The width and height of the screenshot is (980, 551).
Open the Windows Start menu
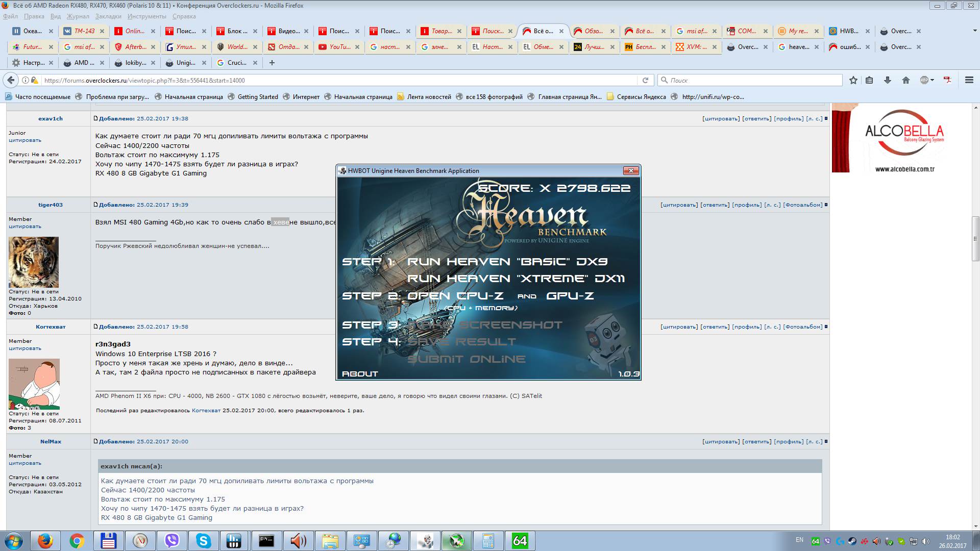pyautogui.click(x=13, y=541)
